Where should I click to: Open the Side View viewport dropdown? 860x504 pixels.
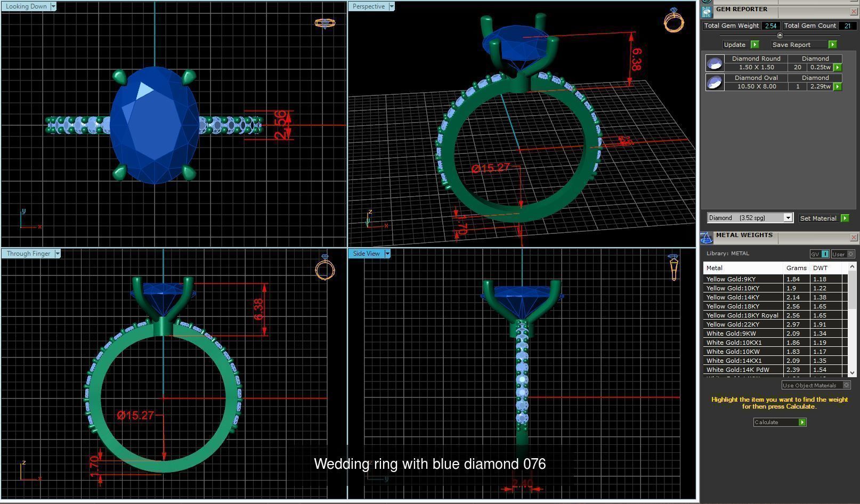387,254
